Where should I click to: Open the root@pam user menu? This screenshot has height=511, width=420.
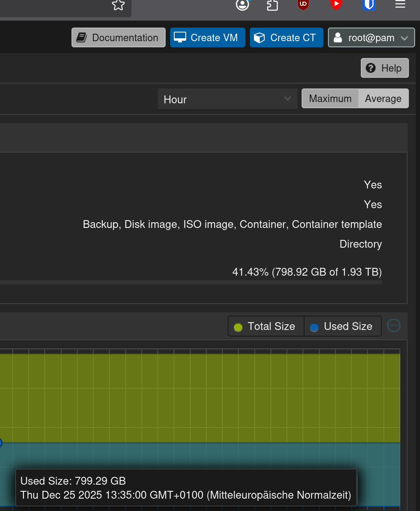coord(371,38)
